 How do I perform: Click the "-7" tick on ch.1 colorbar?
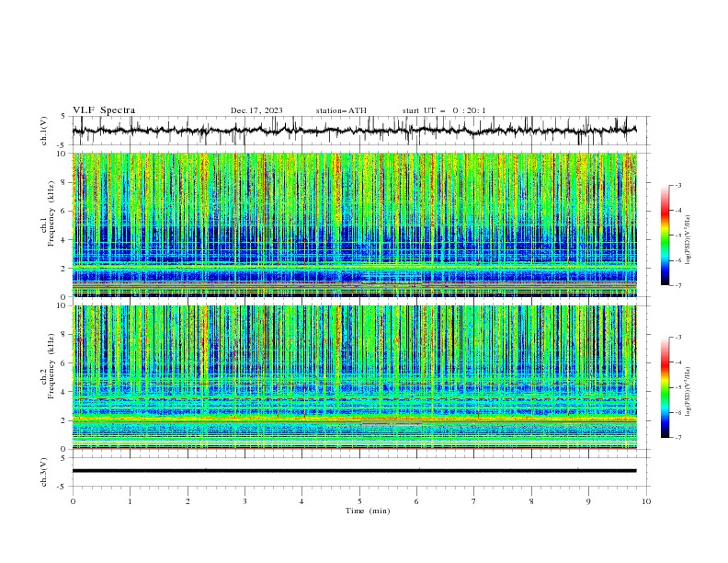tap(677, 285)
